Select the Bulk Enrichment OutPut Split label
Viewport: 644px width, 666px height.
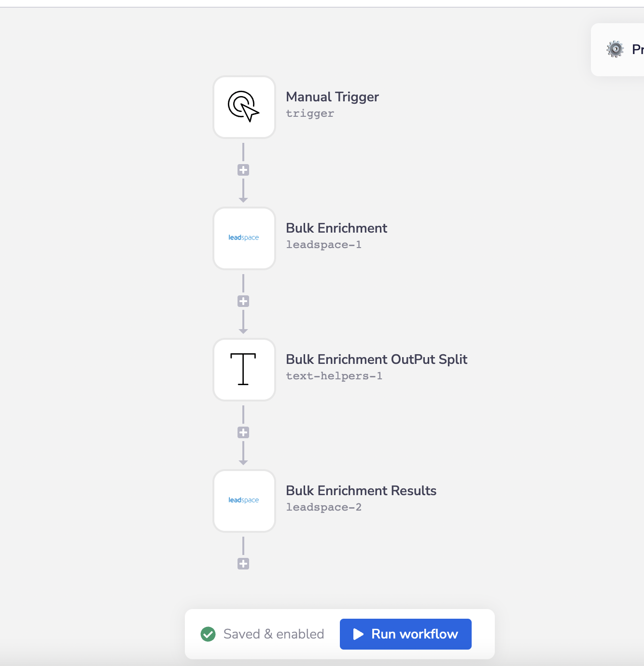377,360
